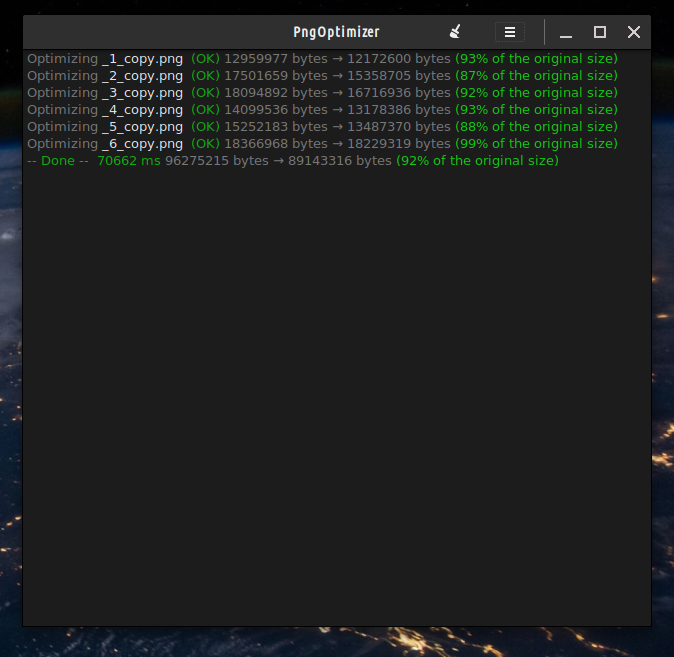Select the _1_copy.png file name

tap(142, 59)
